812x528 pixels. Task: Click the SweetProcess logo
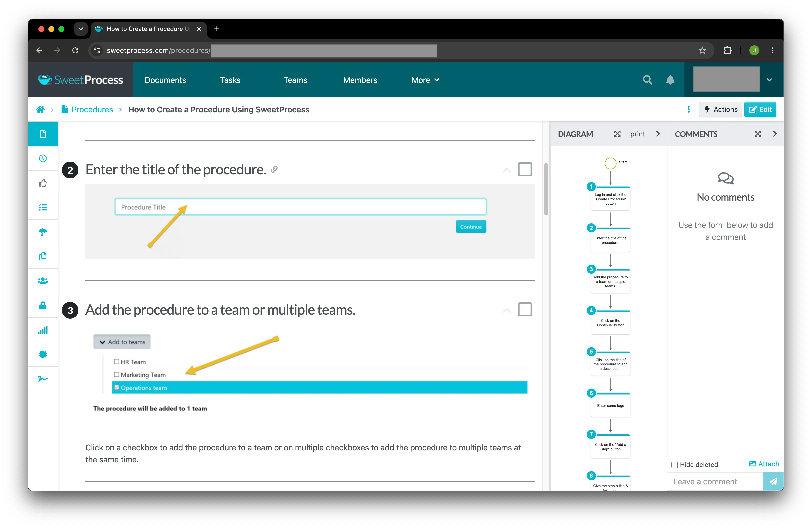pyautogui.click(x=80, y=80)
